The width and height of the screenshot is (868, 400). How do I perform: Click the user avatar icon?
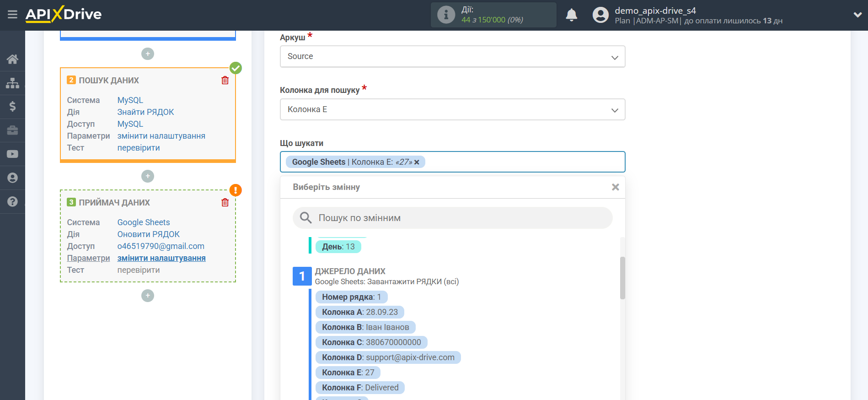click(x=600, y=15)
